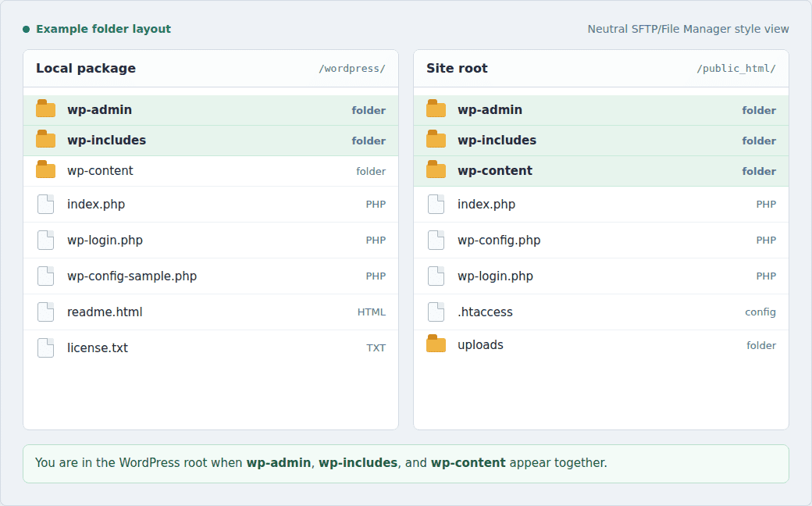This screenshot has width=812, height=506.
Task: Click the HTML type label for readme.html
Action: point(372,312)
